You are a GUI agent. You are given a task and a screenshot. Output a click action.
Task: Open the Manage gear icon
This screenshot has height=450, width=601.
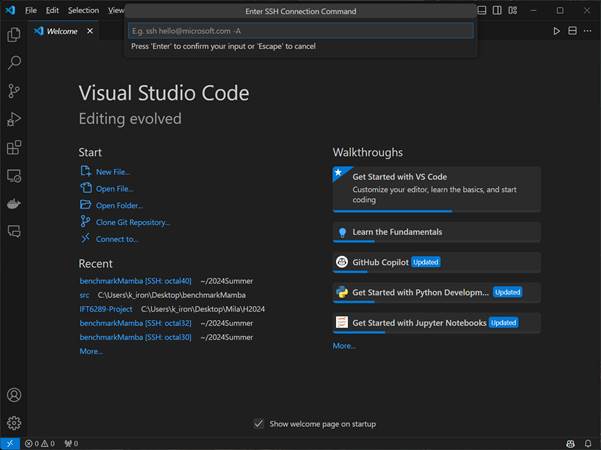(14, 423)
